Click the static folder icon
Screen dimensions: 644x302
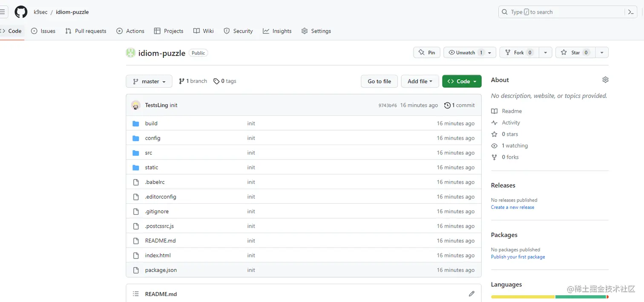[136, 168]
